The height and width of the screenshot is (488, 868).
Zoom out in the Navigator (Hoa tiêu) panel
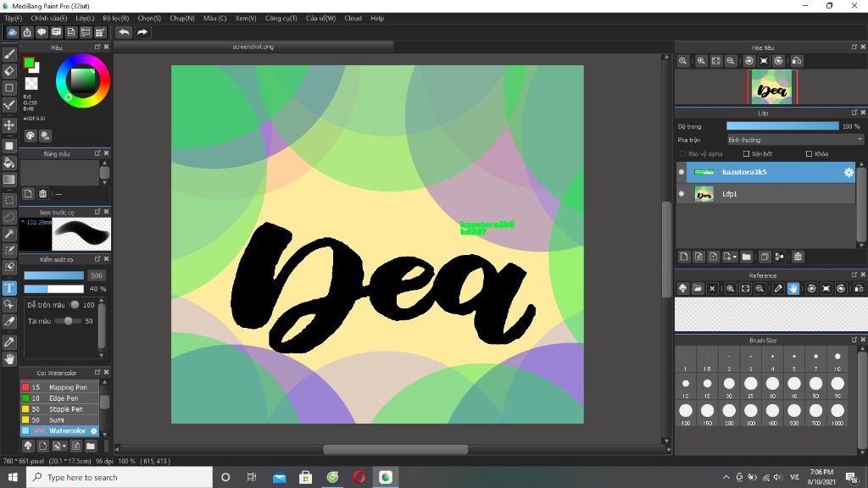click(731, 61)
